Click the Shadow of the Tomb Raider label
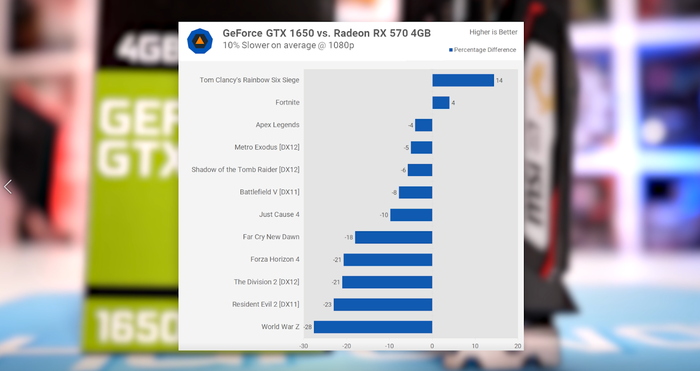Image resolution: width=700 pixels, height=371 pixels. coord(246,170)
